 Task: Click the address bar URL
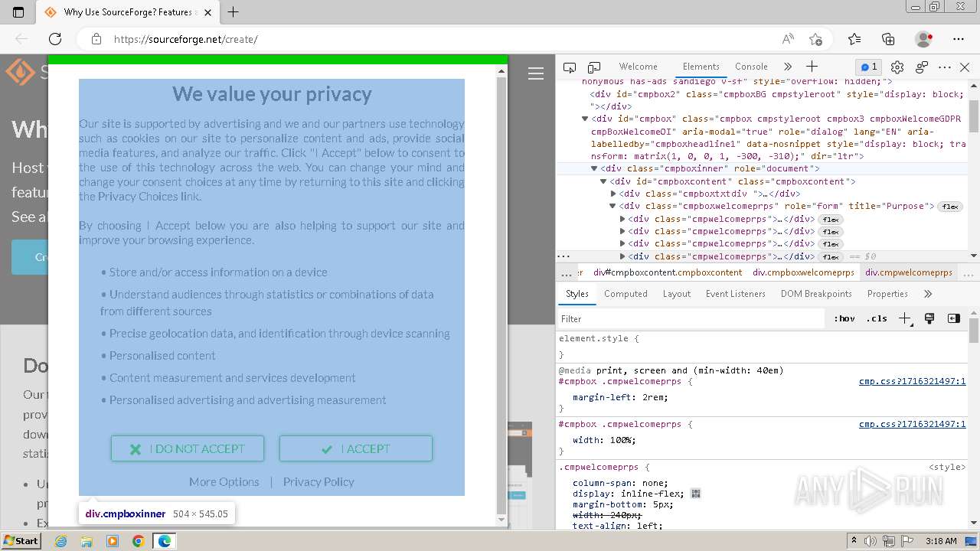186,39
